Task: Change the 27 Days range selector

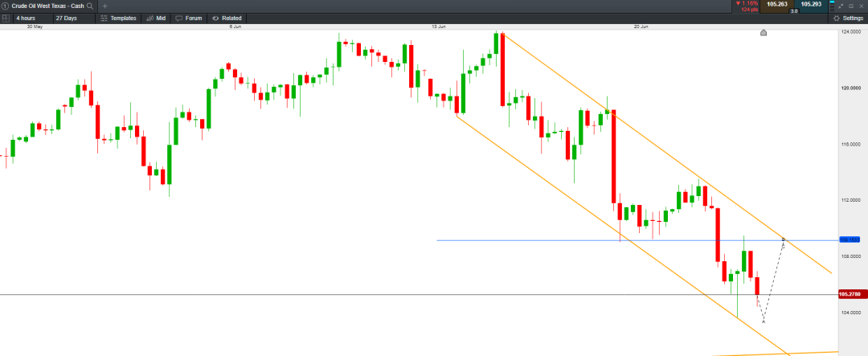Action: point(66,18)
